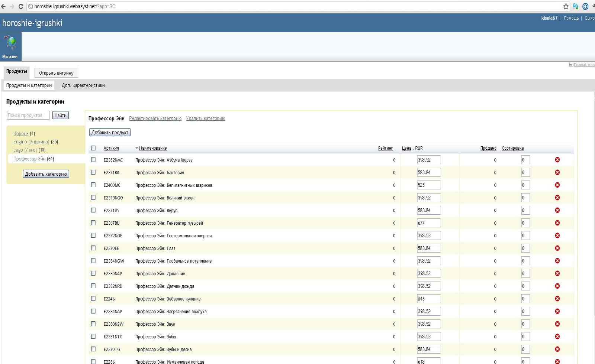Select E2371VS Вирус row checkbox
The width and height of the screenshot is (595, 364).
(x=93, y=210)
